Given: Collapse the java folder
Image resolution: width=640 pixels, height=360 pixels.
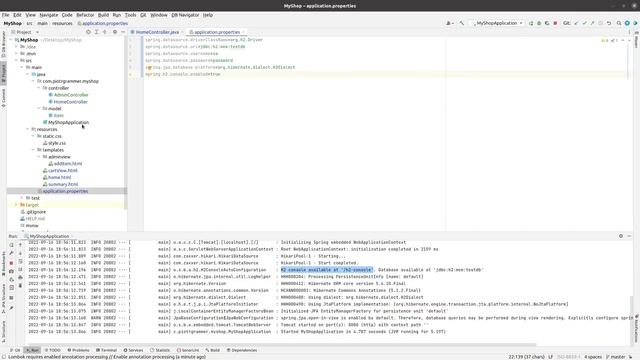Looking at the screenshot, I should 28,74.
